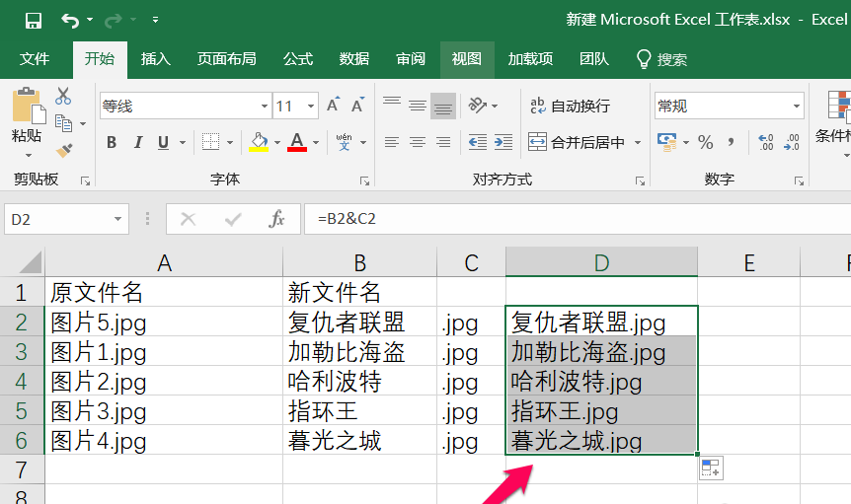This screenshot has height=504, width=851.
Task: Open the Name Box dropdown arrow
Action: coord(118,219)
